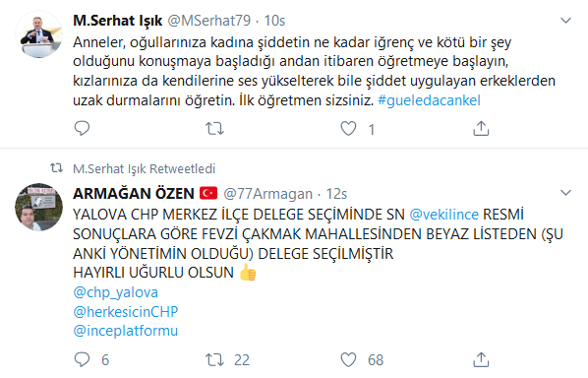Like ARMAĞAN ÖZEN's tweet with 68 likes
588x378 pixels.
(x=348, y=359)
